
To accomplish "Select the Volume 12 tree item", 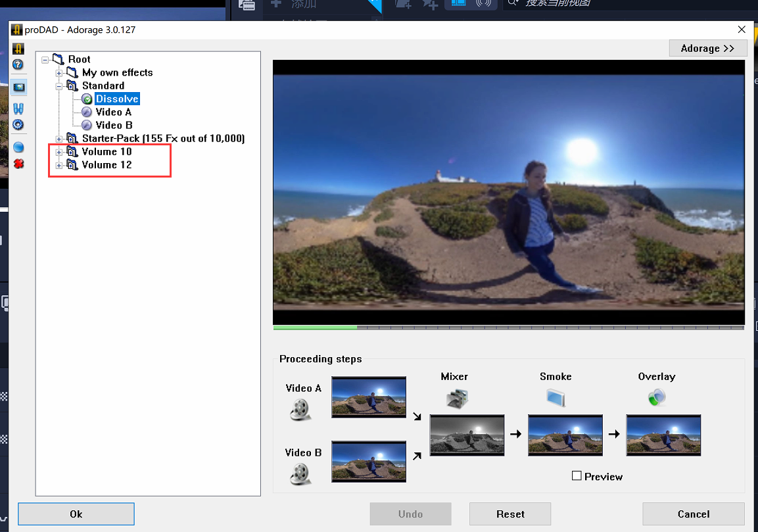I will [x=107, y=165].
